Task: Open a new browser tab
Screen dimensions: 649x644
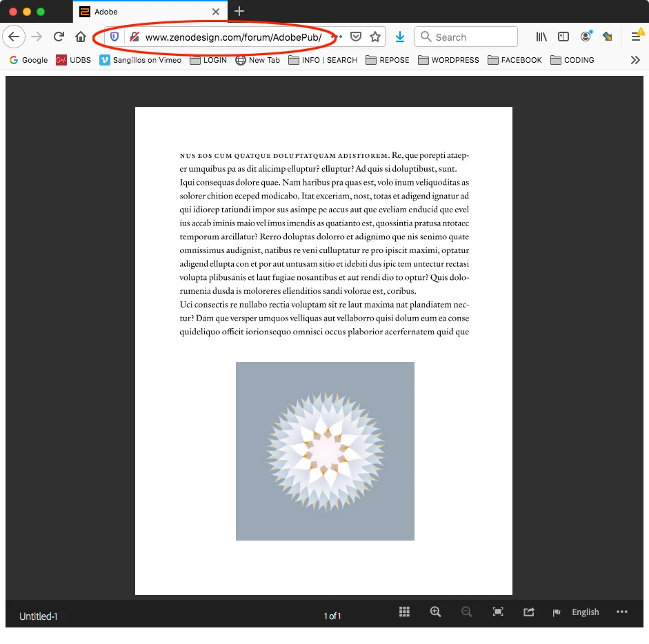Action: coord(239,11)
